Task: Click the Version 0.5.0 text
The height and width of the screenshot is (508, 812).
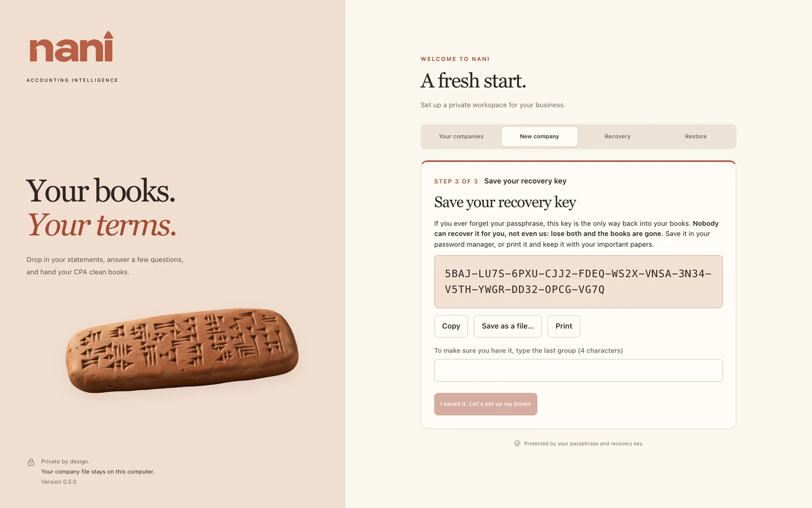Action: [59, 482]
